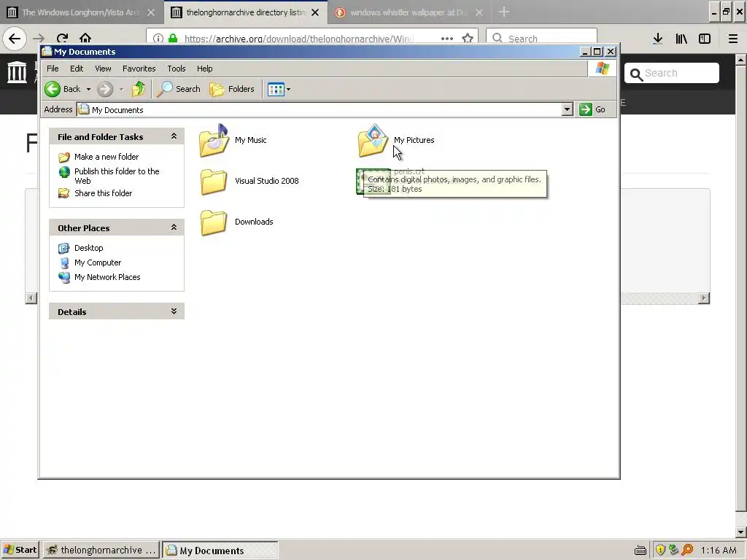Viewport: 747px width, 560px height.
Task: Select the Visual Studio 2008 folder icon
Action: tap(214, 181)
